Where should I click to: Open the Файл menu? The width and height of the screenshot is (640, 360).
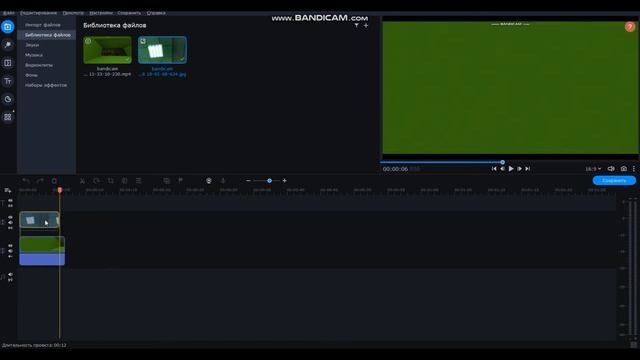click(9, 13)
